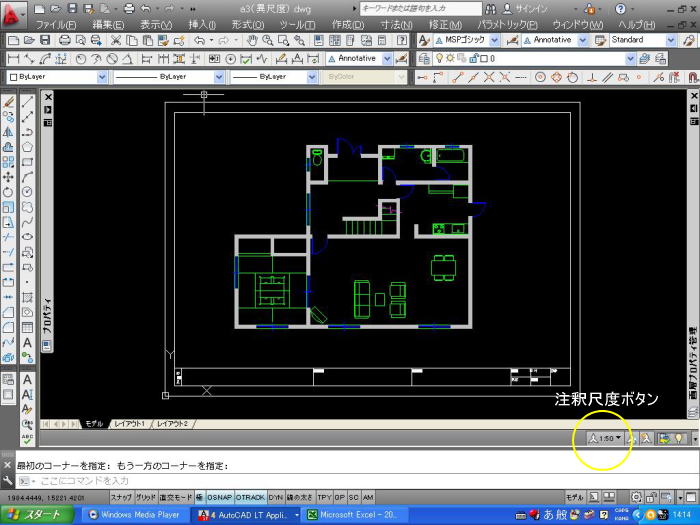Expand the ByLayer color dropdown
The image size is (700, 525).
point(102,77)
